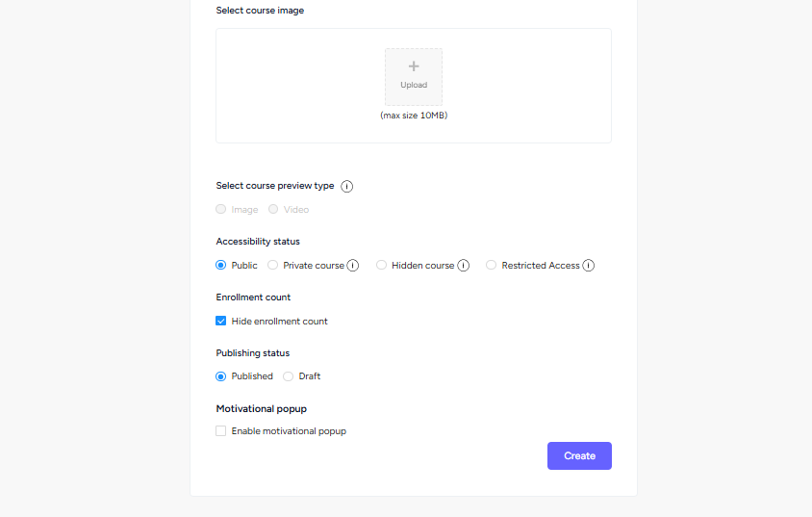
Task: Tick the Enable motivational popup checkbox
Action: point(221,431)
